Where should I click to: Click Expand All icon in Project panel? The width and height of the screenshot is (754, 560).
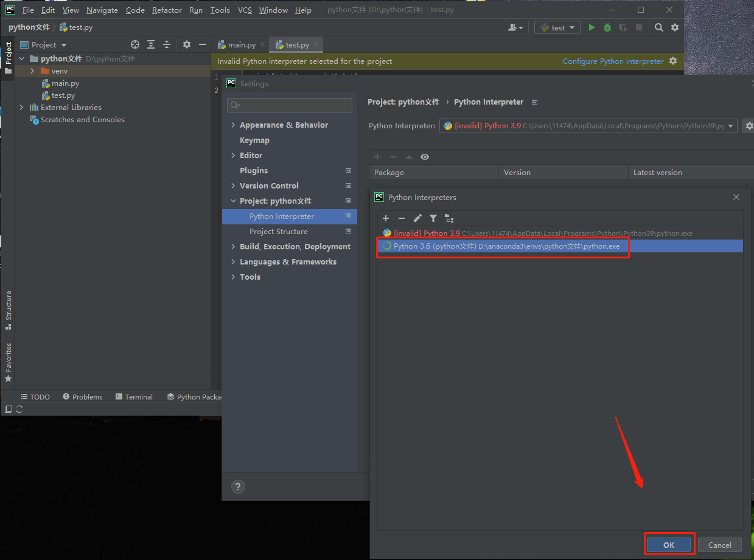[x=151, y=44]
